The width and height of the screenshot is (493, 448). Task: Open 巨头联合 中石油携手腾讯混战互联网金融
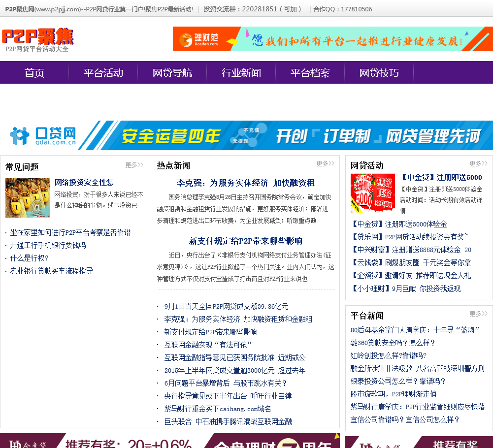click(x=228, y=421)
